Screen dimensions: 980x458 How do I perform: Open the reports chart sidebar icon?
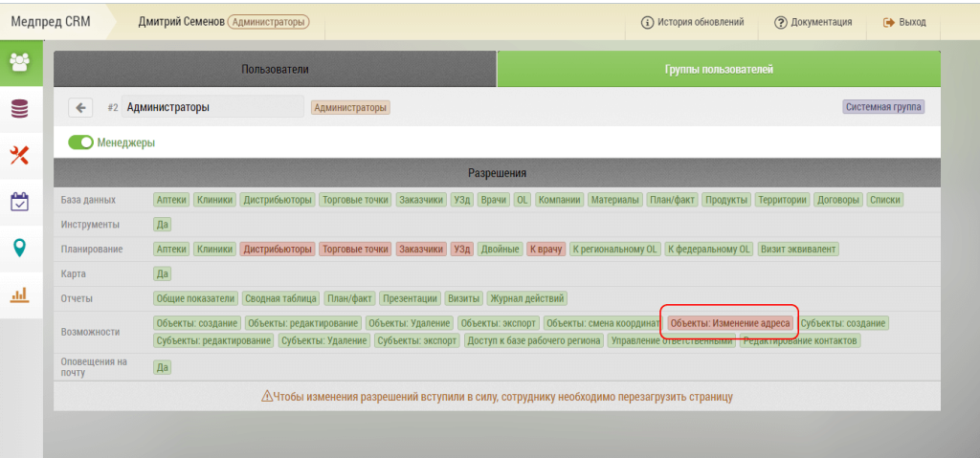19,294
